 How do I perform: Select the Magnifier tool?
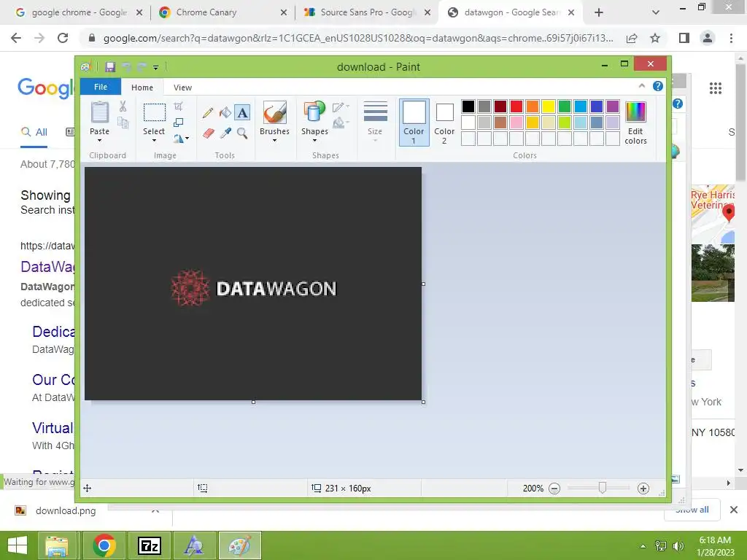pos(242,133)
